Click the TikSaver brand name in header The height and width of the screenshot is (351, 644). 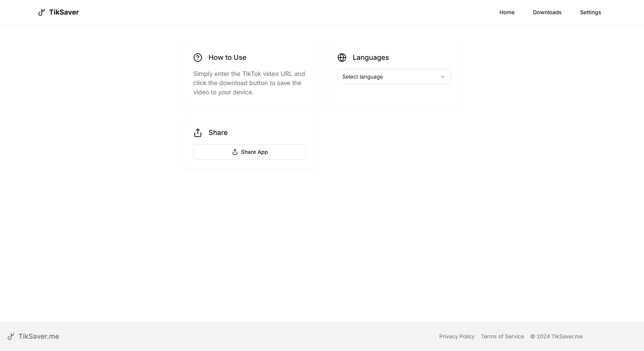[x=64, y=12]
